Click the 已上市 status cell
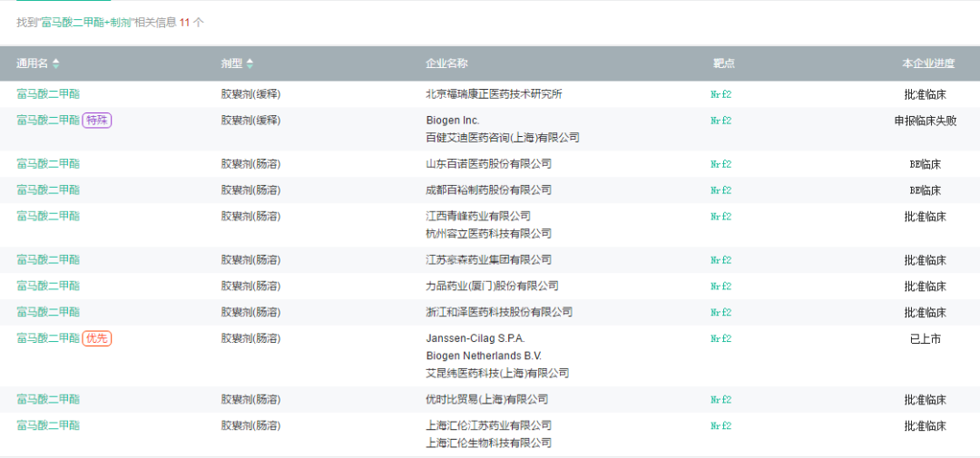Image resolution: width=980 pixels, height=458 pixels. [x=925, y=338]
